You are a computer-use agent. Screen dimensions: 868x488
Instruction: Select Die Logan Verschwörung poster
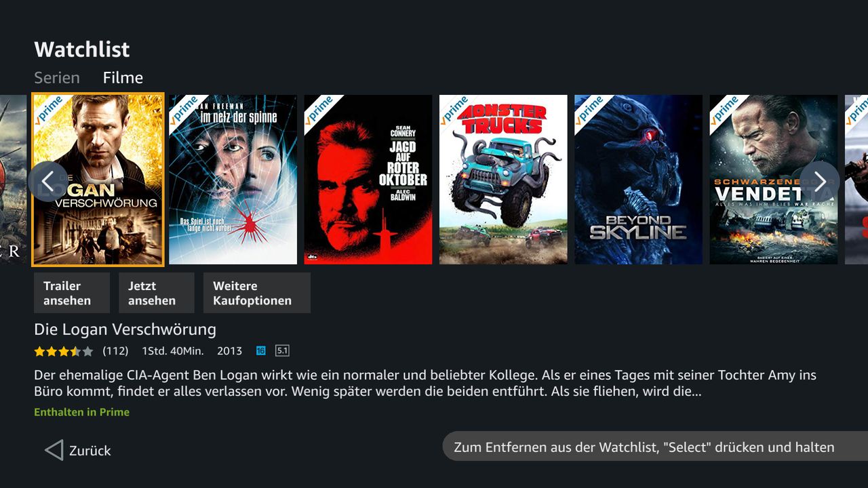[x=98, y=180]
